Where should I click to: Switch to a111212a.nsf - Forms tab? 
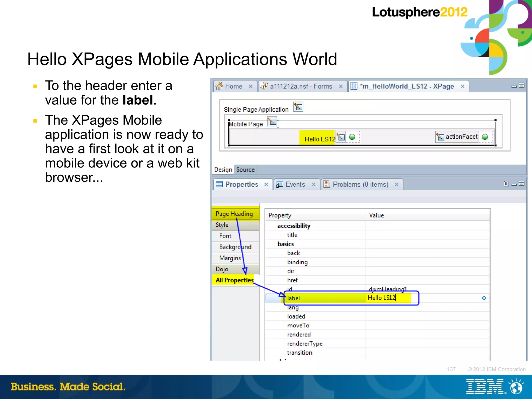coord(302,86)
